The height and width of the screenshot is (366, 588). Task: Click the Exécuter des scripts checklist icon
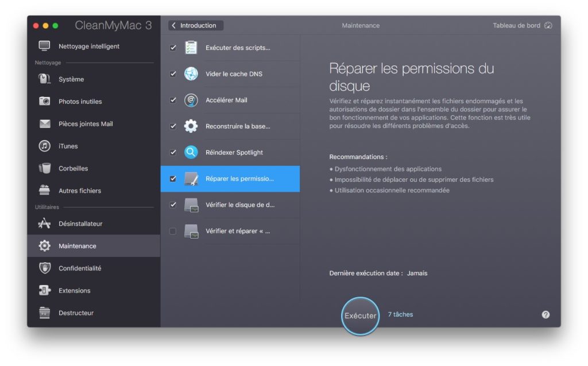[x=191, y=48]
